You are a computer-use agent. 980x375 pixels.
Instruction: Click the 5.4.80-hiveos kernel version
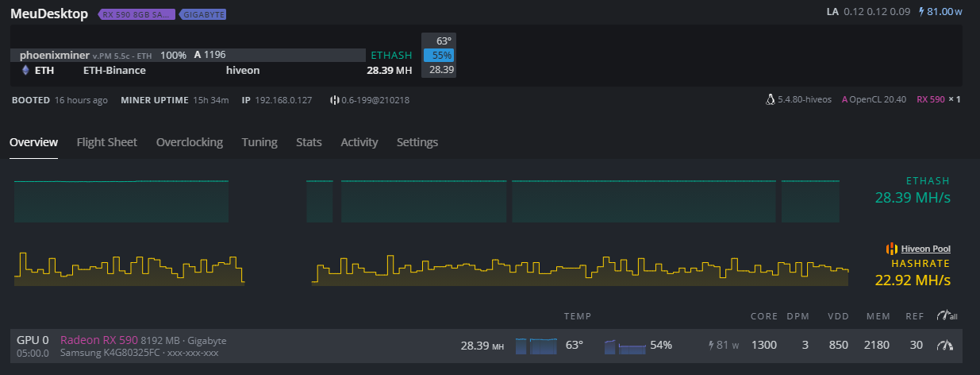(x=805, y=100)
